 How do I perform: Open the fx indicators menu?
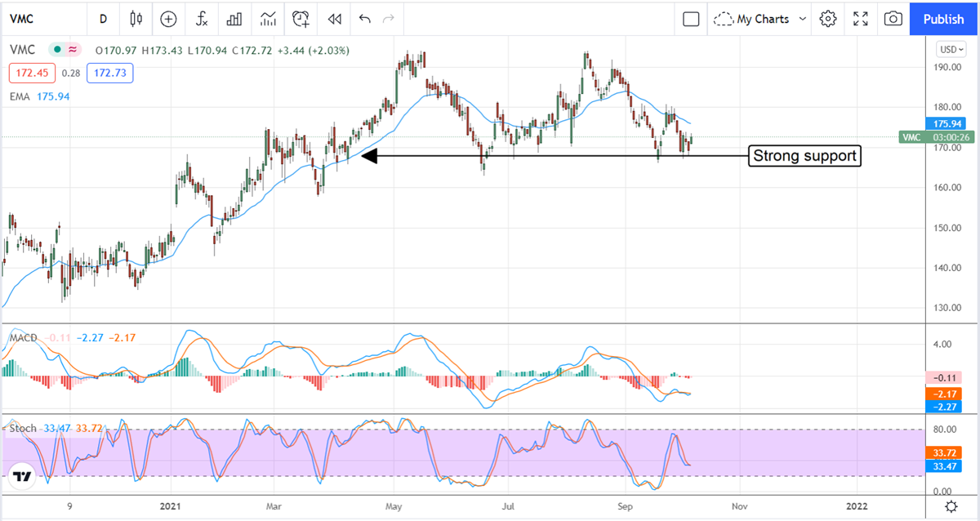pyautogui.click(x=202, y=18)
